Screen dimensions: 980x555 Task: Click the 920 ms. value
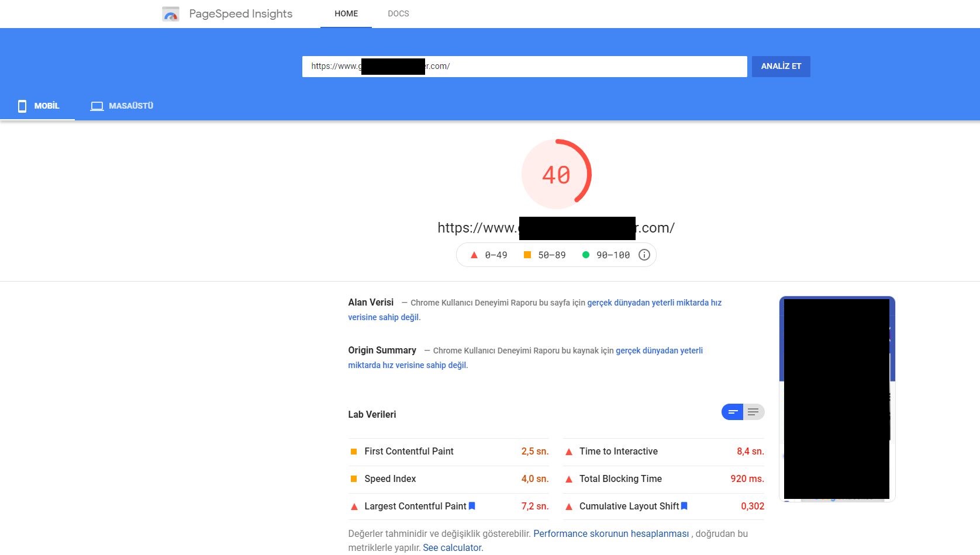click(747, 479)
